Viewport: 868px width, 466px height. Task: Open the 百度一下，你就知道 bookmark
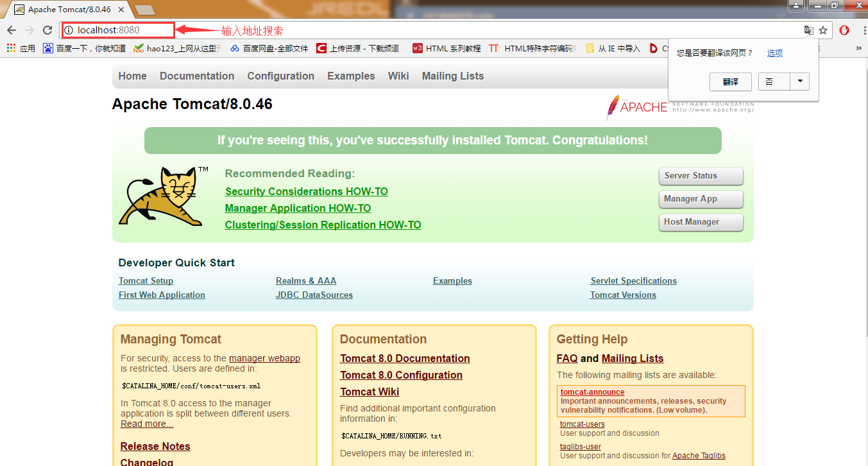(x=85, y=48)
